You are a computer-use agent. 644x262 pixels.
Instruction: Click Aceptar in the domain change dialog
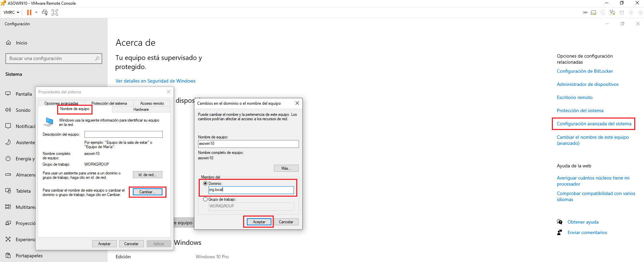[x=259, y=222]
